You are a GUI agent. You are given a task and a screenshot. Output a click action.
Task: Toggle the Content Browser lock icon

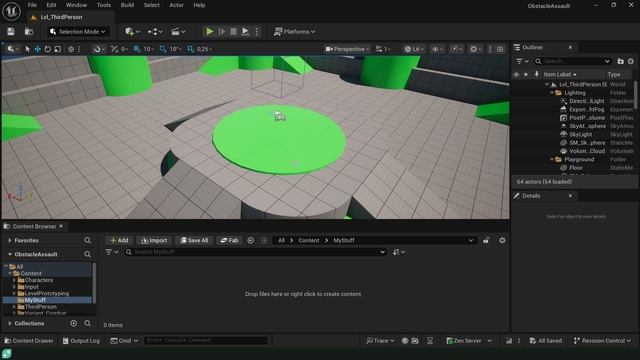tap(486, 240)
